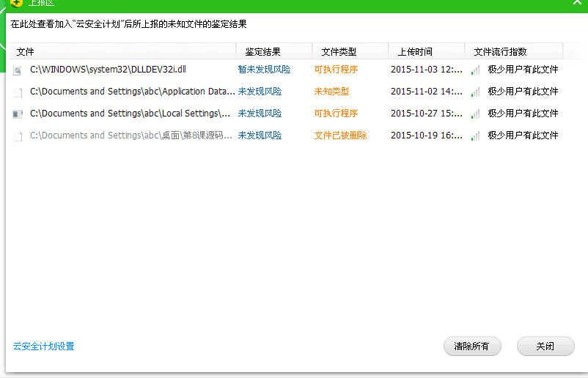Click 可执行程序 type in DLLDEV32i.dll row

click(x=336, y=70)
